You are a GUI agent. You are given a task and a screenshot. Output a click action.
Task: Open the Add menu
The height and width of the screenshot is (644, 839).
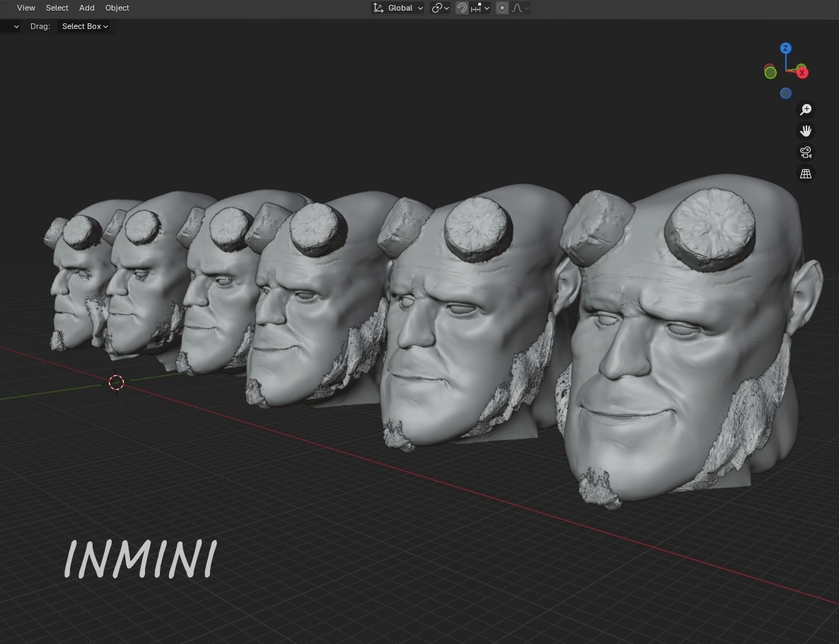click(x=87, y=8)
